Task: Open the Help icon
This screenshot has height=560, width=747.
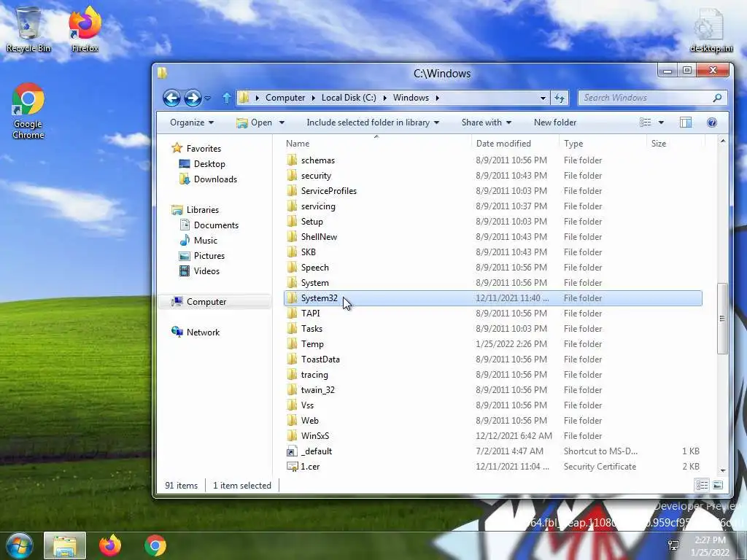Action: click(712, 122)
